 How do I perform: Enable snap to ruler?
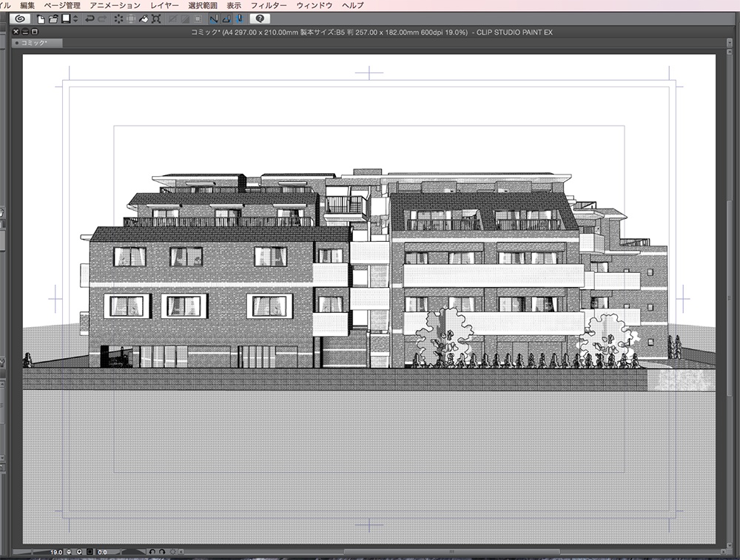click(x=213, y=20)
